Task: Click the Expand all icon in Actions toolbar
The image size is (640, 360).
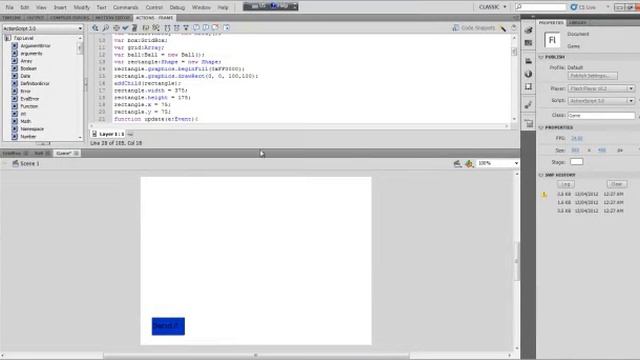Action: [186, 28]
